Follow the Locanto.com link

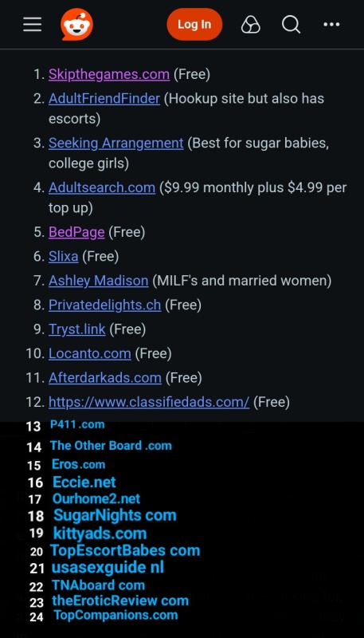(90, 353)
